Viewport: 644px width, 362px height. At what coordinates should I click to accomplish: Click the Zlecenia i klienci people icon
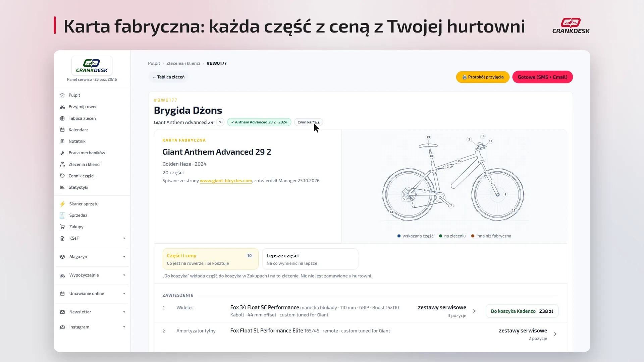click(x=62, y=165)
